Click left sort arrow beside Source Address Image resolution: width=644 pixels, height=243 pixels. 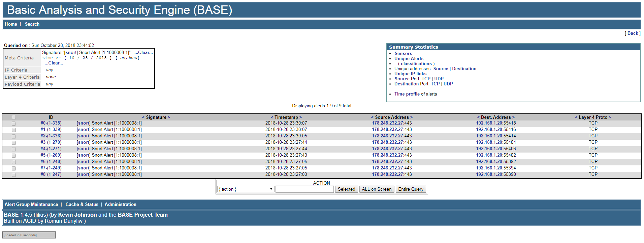(x=372, y=117)
